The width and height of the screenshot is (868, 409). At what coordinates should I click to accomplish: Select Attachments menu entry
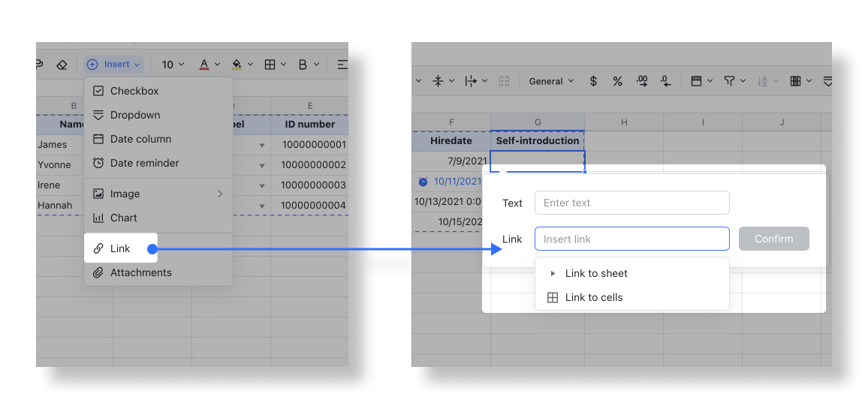pos(140,272)
